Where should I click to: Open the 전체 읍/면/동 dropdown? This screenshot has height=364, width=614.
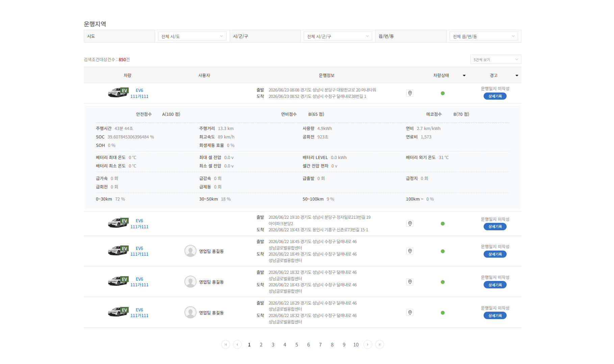pyautogui.click(x=484, y=36)
